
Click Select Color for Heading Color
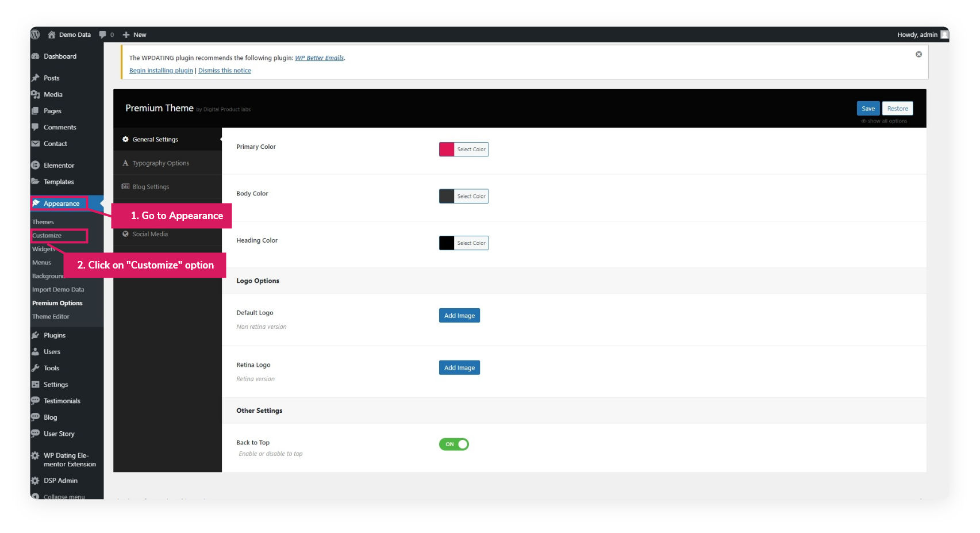(x=471, y=243)
